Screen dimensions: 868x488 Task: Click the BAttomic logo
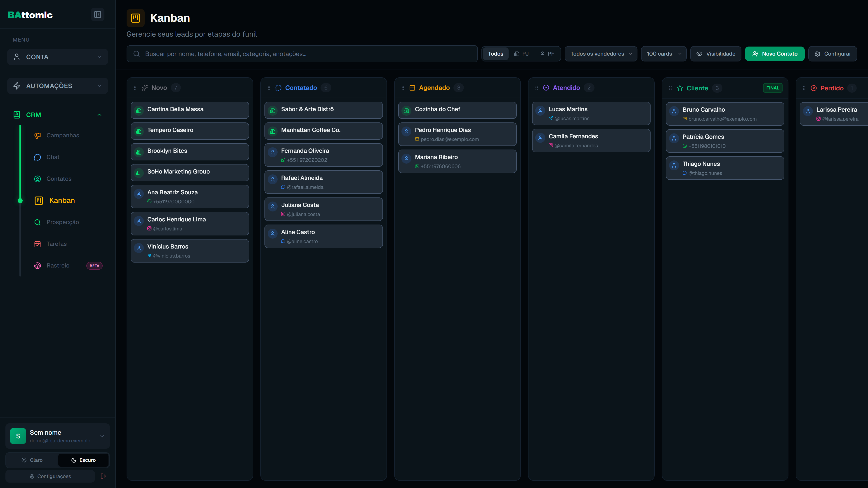[30, 15]
